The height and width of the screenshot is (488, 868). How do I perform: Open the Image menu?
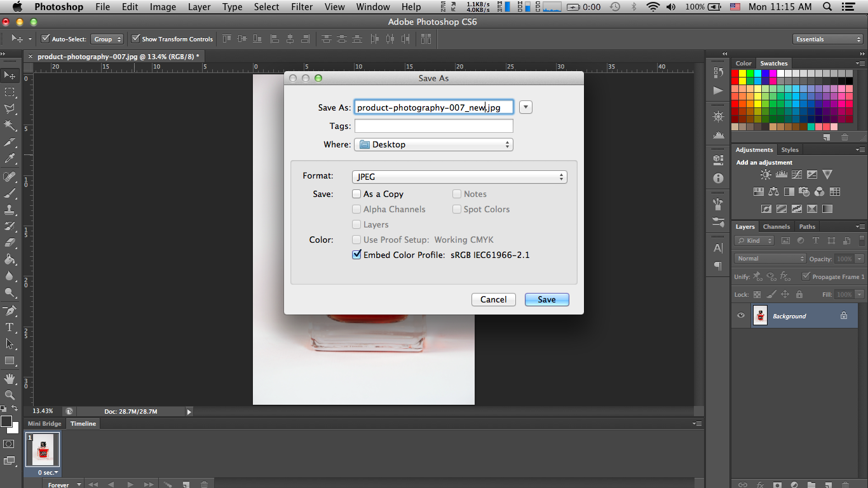[163, 7]
